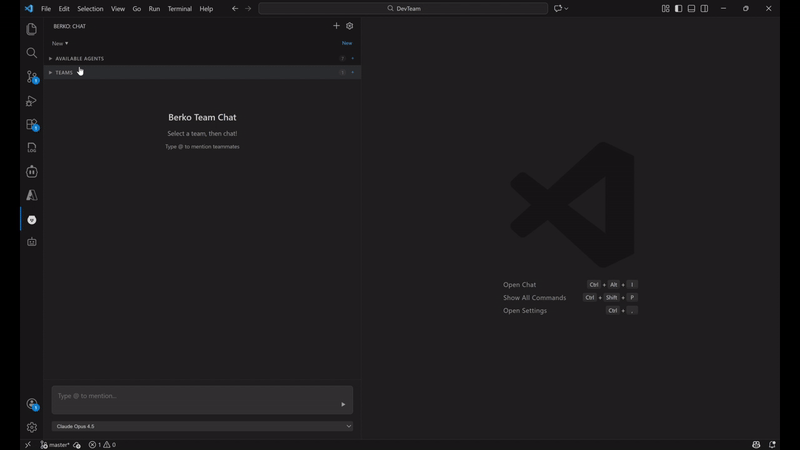Open the Copilot chat dropdown chevron
Image resolution: width=800 pixels, height=450 pixels.
566,8
